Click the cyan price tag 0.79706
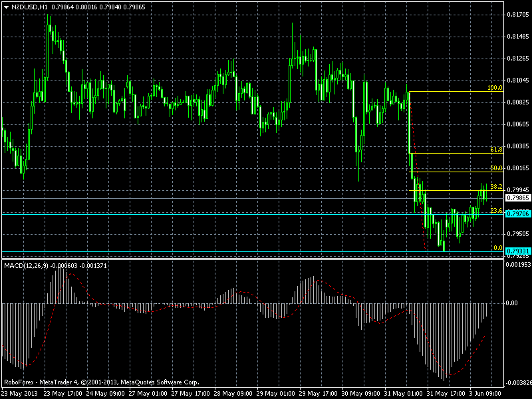Image resolution: width=532 pixels, height=399 pixels. coord(518,213)
